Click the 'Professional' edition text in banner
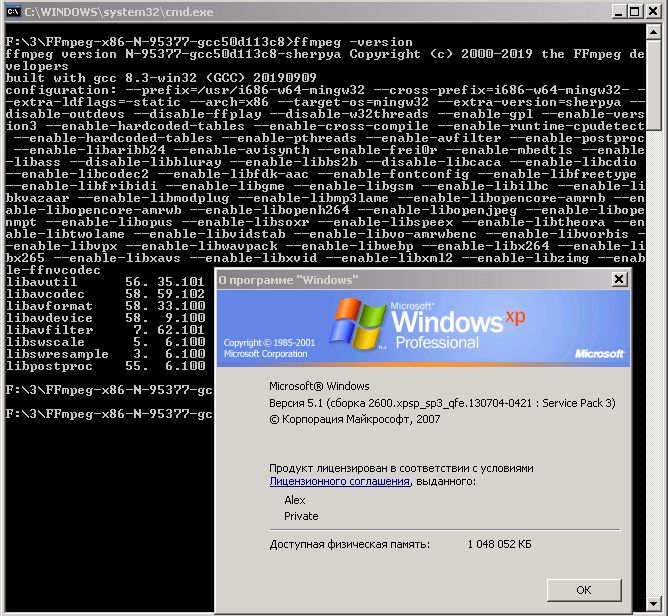This screenshot has width=668, height=616. pyautogui.click(x=437, y=343)
